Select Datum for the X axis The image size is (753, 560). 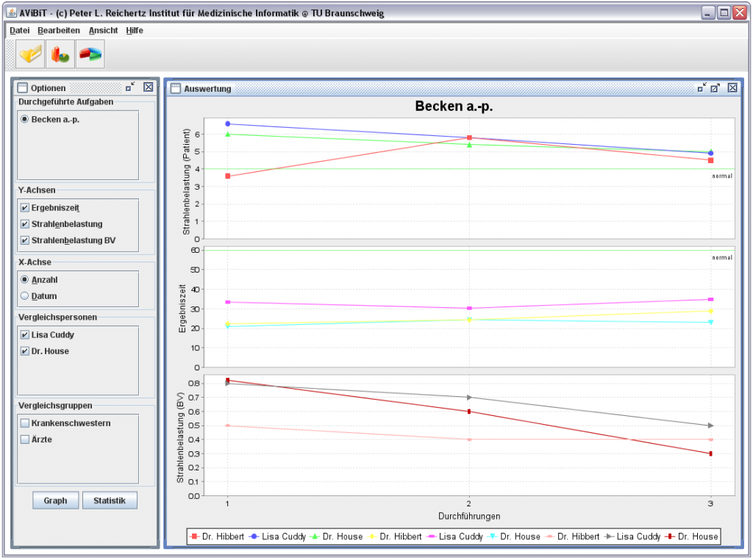[x=24, y=296]
